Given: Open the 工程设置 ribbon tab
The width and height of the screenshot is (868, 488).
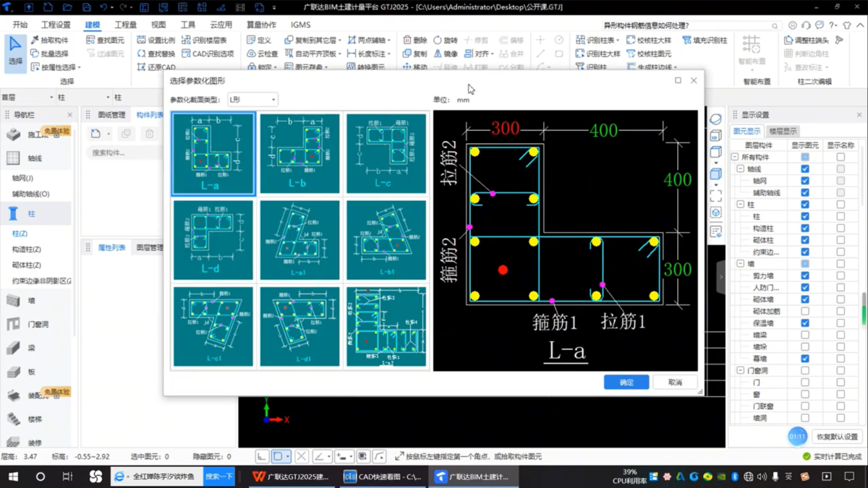Looking at the screenshot, I should [x=56, y=25].
